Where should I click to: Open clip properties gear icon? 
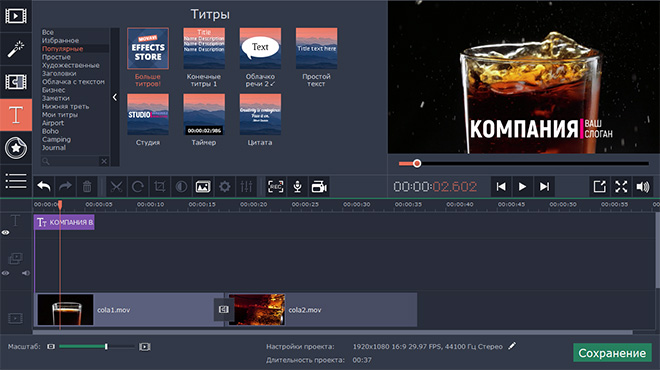point(224,186)
